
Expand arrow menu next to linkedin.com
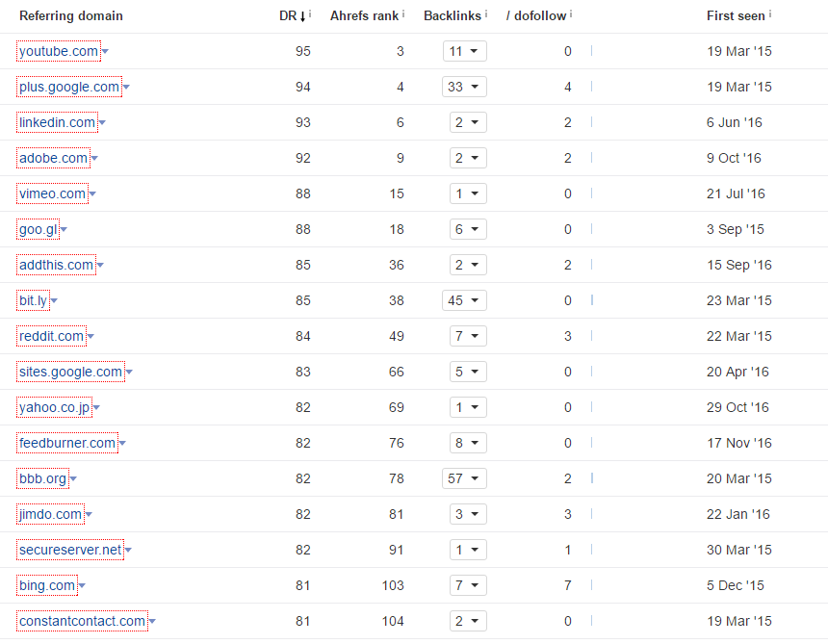coord(102,123)
